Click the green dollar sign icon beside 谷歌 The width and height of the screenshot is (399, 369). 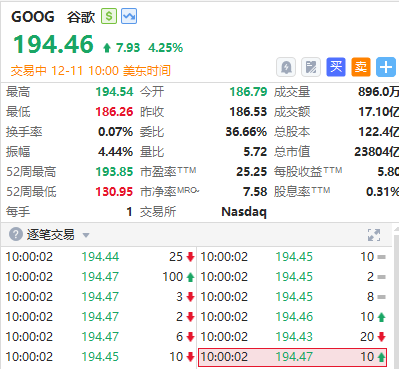[x=109, y=16]
